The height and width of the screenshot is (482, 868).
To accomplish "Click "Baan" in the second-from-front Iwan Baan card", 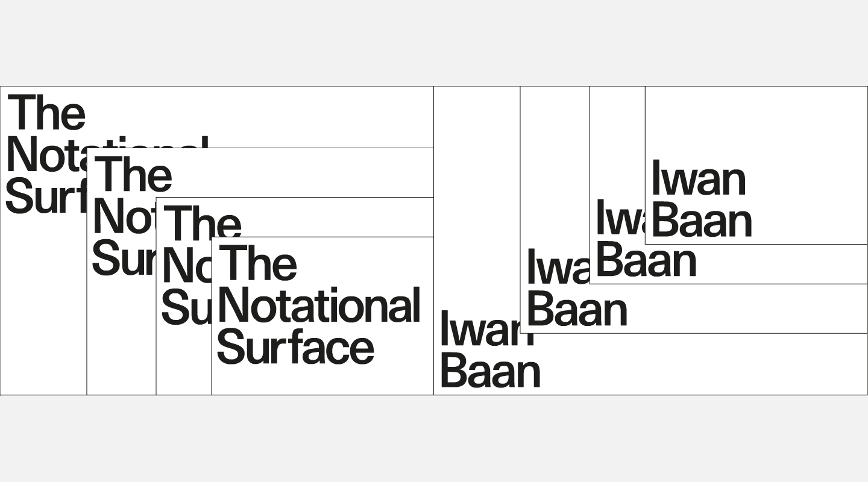I will tap(646, 261).
